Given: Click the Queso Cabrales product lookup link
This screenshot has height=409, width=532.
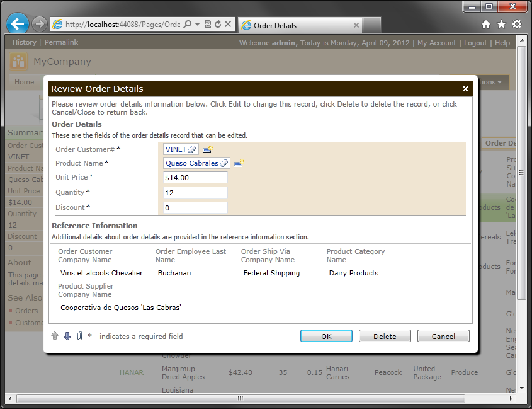Looking at the screenshot, I should coord(191,163).
